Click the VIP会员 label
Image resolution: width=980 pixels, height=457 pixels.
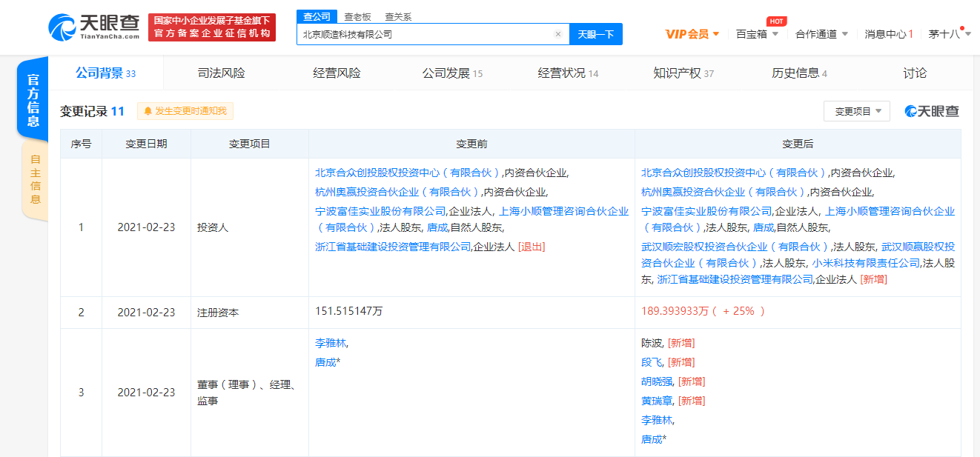pyautogui.click(x=687, y=34)
